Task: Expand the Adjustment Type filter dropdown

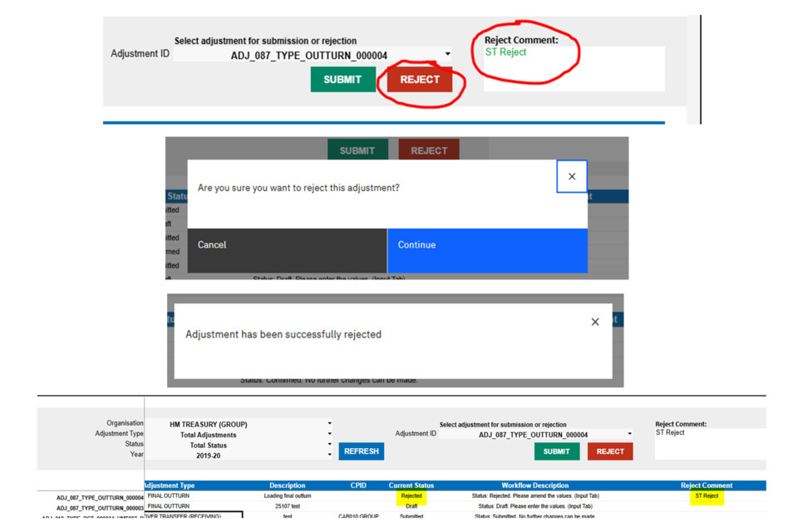Action: [x=330, y=435]
